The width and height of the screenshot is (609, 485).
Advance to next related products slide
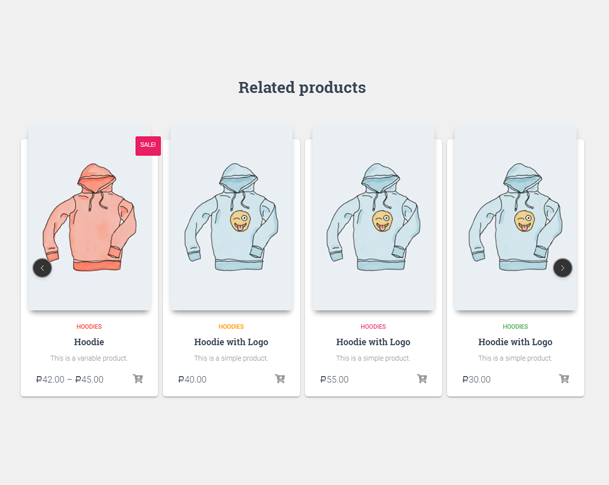click(x=562, y=268)
